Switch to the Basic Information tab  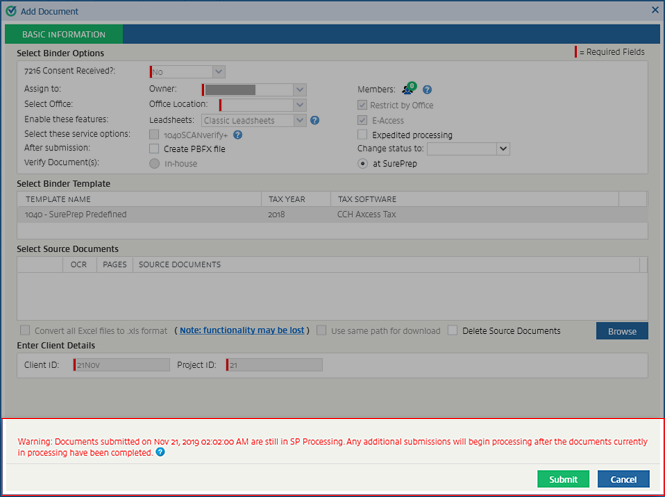pos(63,34)
